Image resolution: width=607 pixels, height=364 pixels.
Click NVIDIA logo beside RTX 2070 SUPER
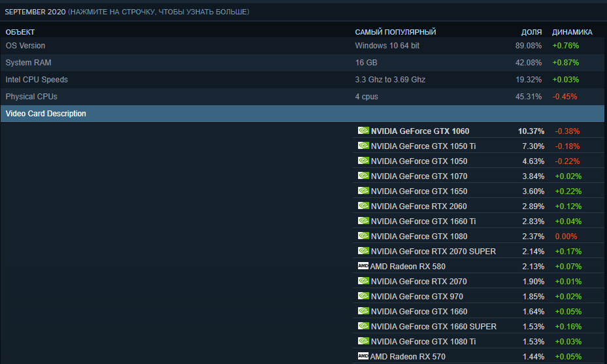point(363,251)
